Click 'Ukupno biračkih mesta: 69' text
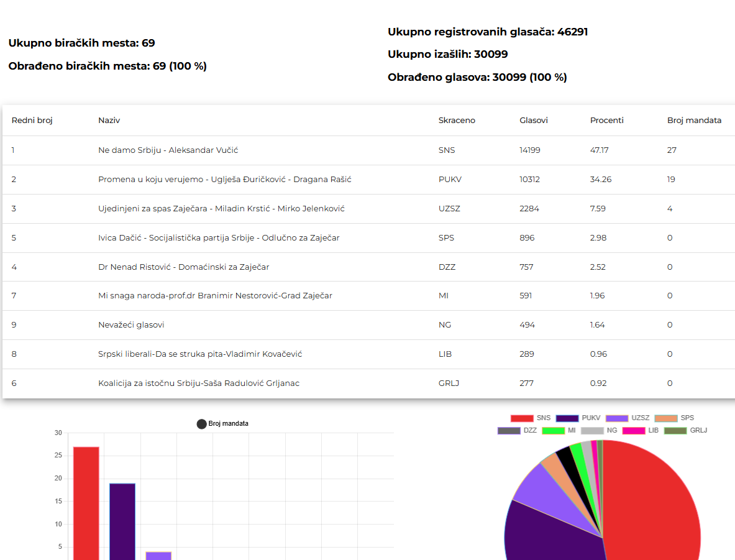 [81, 43]
